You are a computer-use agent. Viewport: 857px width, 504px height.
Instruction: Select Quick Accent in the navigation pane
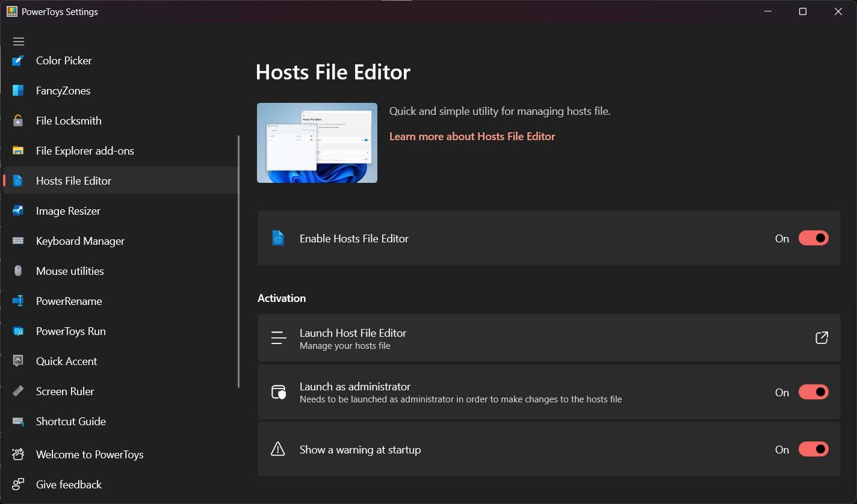click(66, 361)
